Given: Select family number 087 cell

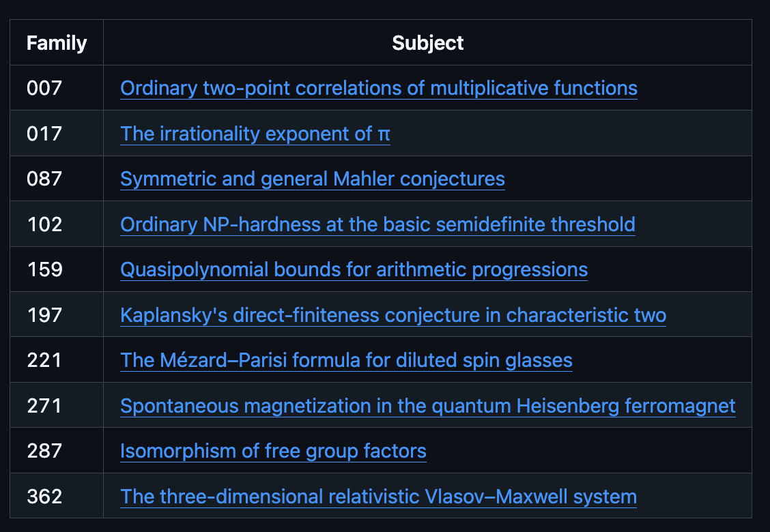Looking at the screenshot, I should click(x=57, y=179).
